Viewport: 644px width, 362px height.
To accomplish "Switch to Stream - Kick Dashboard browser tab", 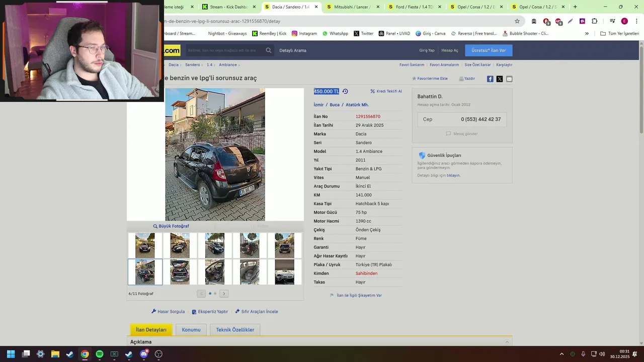I will pos(228,7).
